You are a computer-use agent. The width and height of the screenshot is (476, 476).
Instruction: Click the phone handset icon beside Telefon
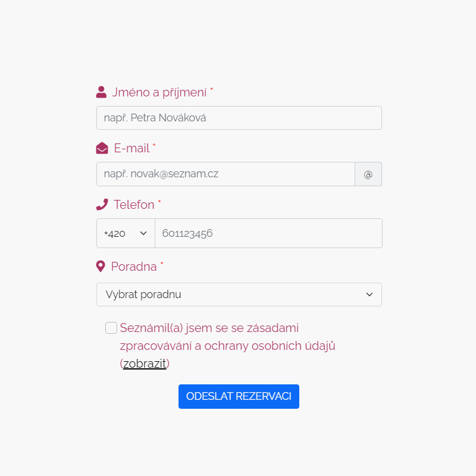[x=102, y=205]
